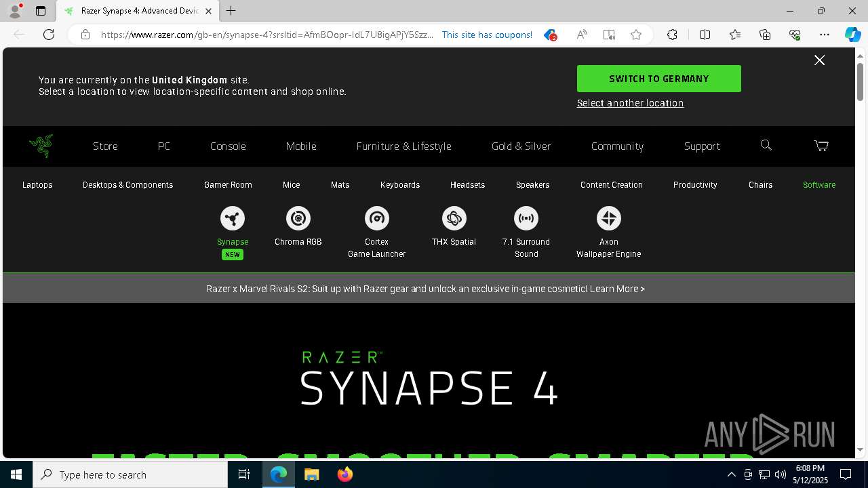Click the address bar URL
The image size is (868, 488).
(267, 35)
